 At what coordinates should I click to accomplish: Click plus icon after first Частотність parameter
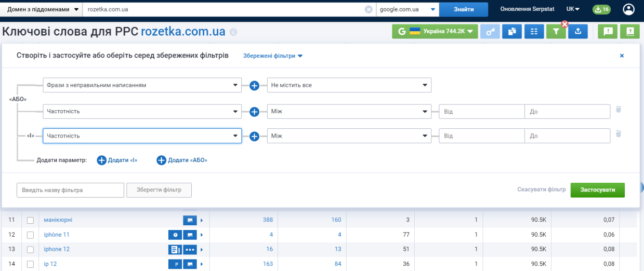[x=254, y=111]
